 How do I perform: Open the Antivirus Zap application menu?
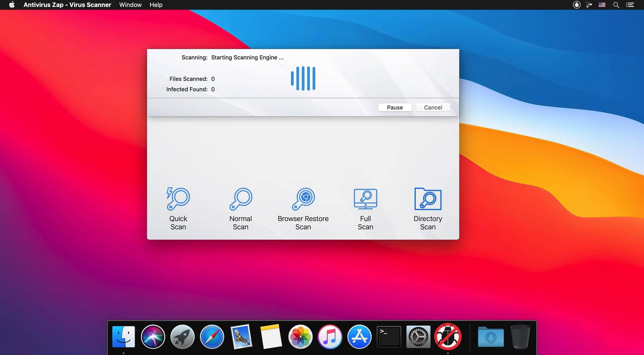click(x=67, y=5)
